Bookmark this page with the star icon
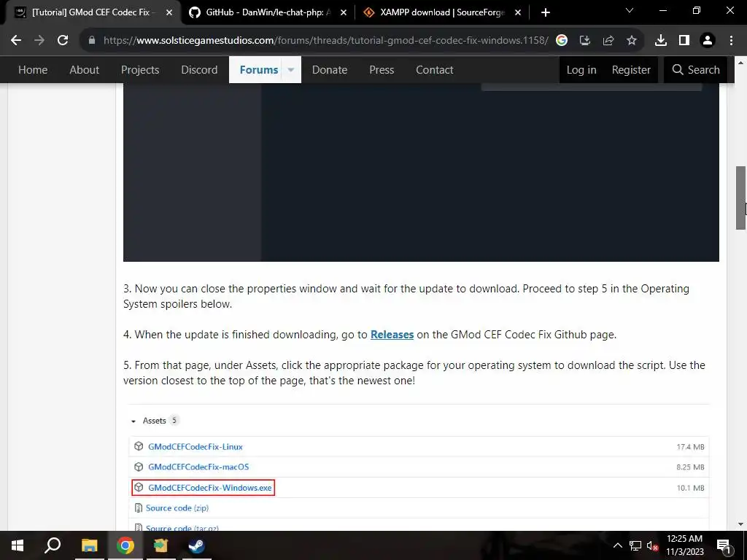 tap(632, 41)
